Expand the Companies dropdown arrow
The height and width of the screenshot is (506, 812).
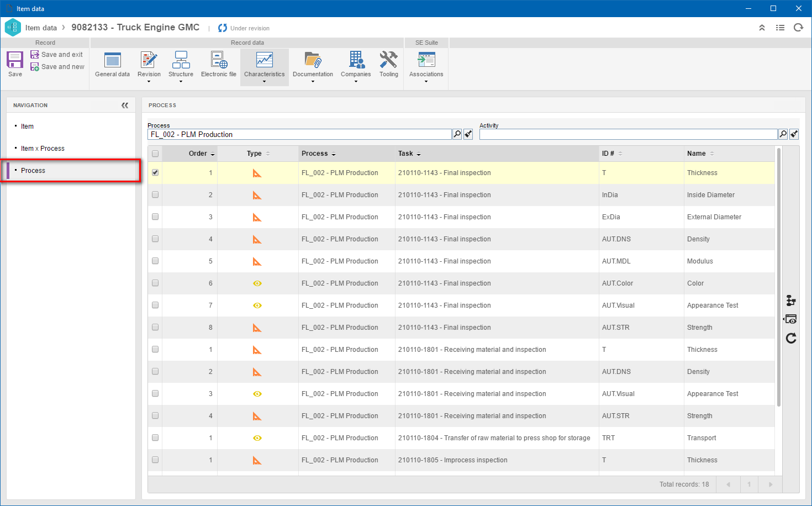[x=356, y=82]
